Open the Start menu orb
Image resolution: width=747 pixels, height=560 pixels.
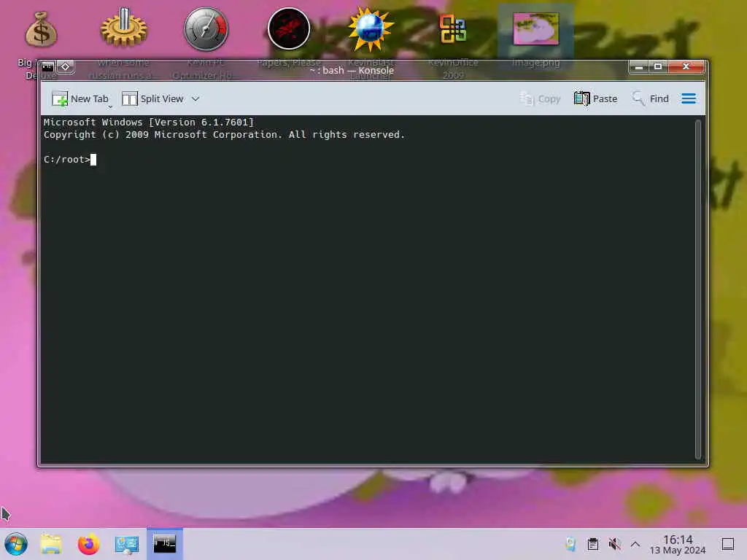(x=16, y=544)
